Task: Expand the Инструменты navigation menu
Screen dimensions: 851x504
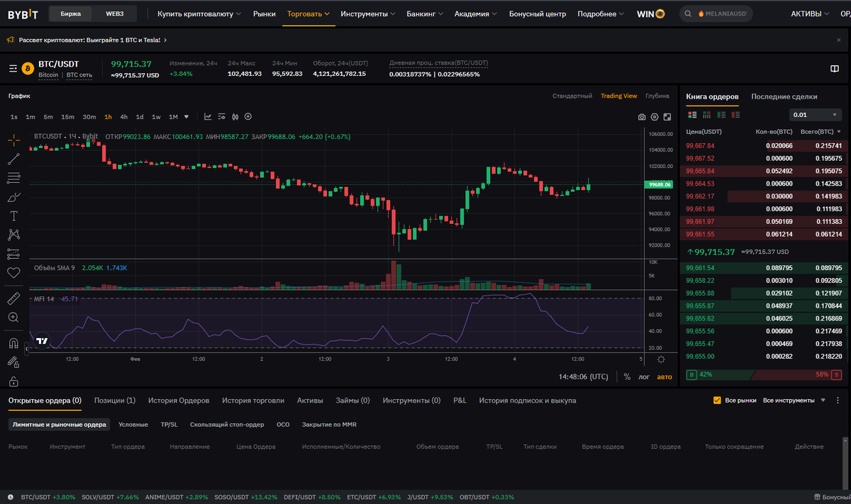Action: click(x=368, y=13)
